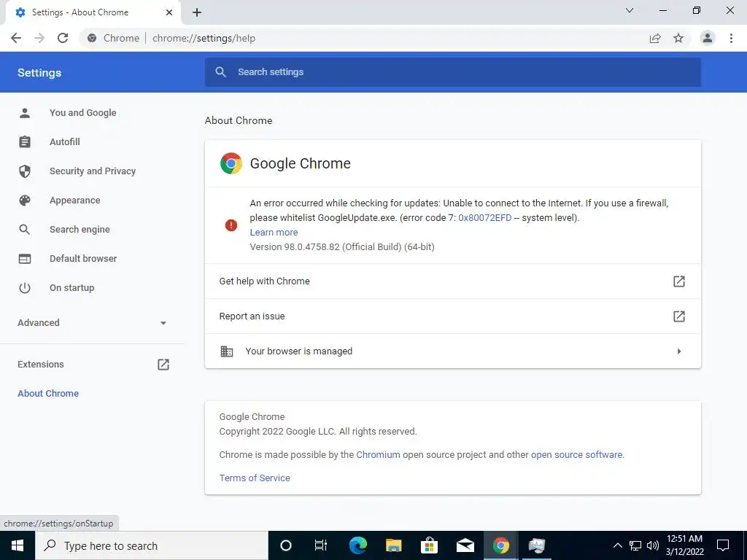Click the external link icon next to Extensions
Screen dimensions: 747x560
click(x=163, y=365)
